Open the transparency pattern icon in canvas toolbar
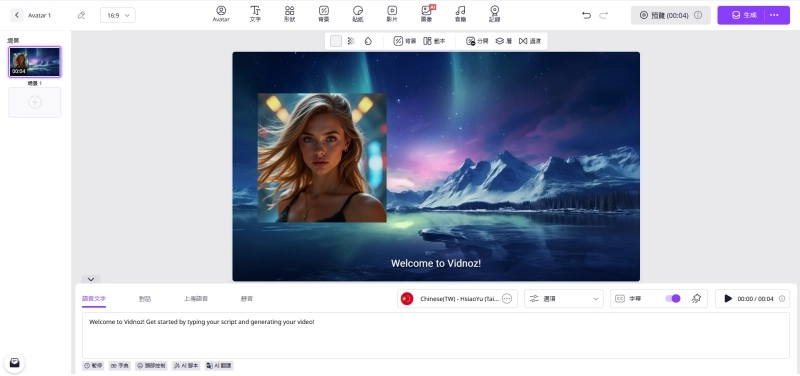Image resolution: width=800 pixels, height=376 pixels. 351,41
